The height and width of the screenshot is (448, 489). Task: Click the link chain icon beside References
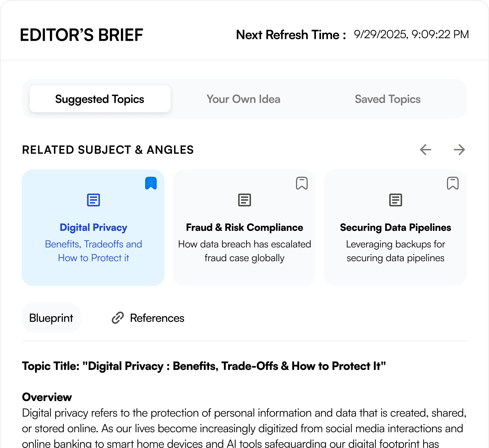[118, 318]
